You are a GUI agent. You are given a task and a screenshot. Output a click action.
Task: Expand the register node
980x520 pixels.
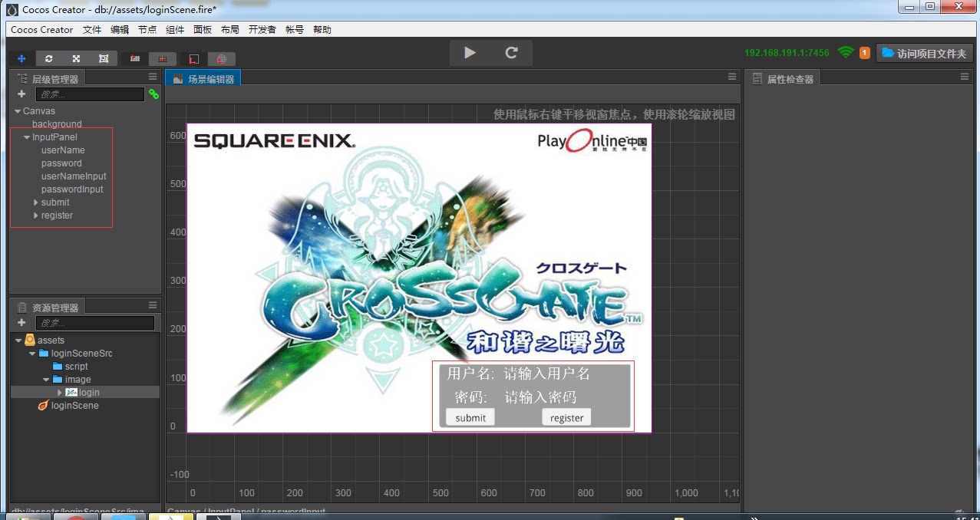(36, 216)
